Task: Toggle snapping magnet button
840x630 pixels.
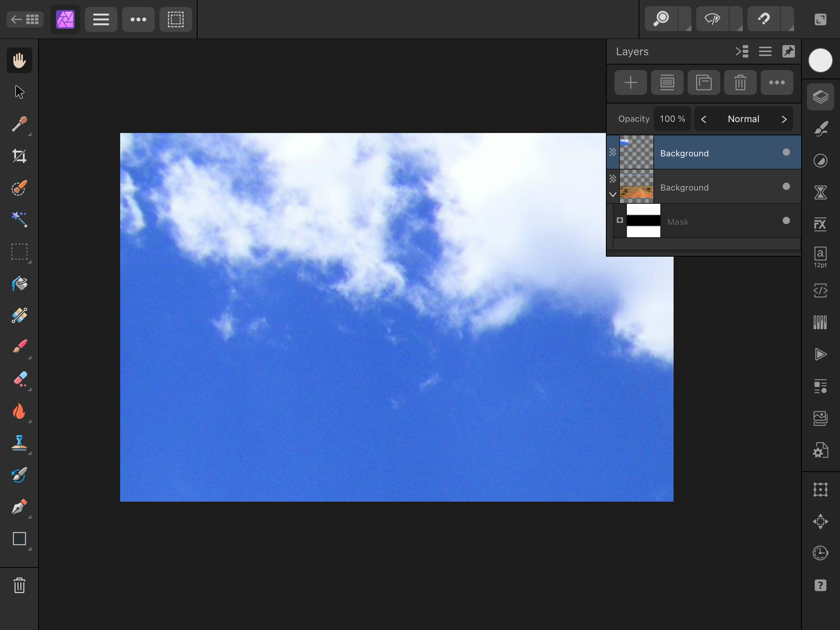Action: coord(764,19)
